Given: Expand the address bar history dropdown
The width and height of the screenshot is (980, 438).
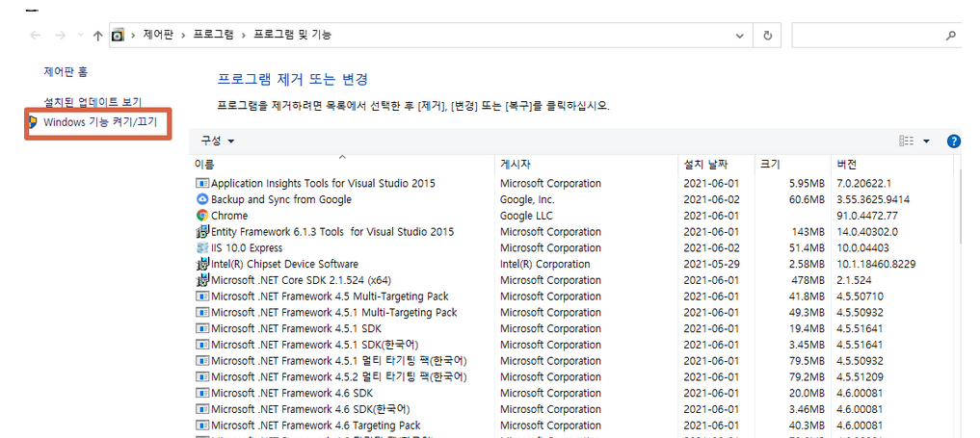Looking at the screenshot, I should point(741,35).
